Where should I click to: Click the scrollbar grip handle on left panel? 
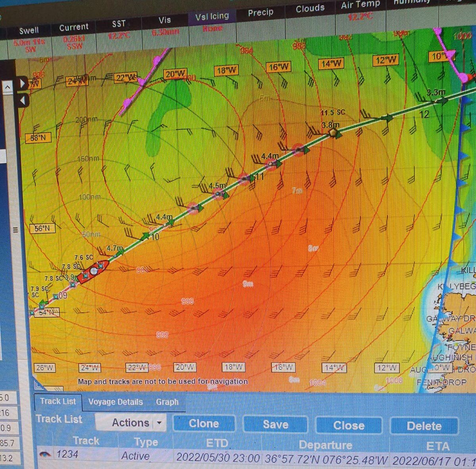[15, 230]
